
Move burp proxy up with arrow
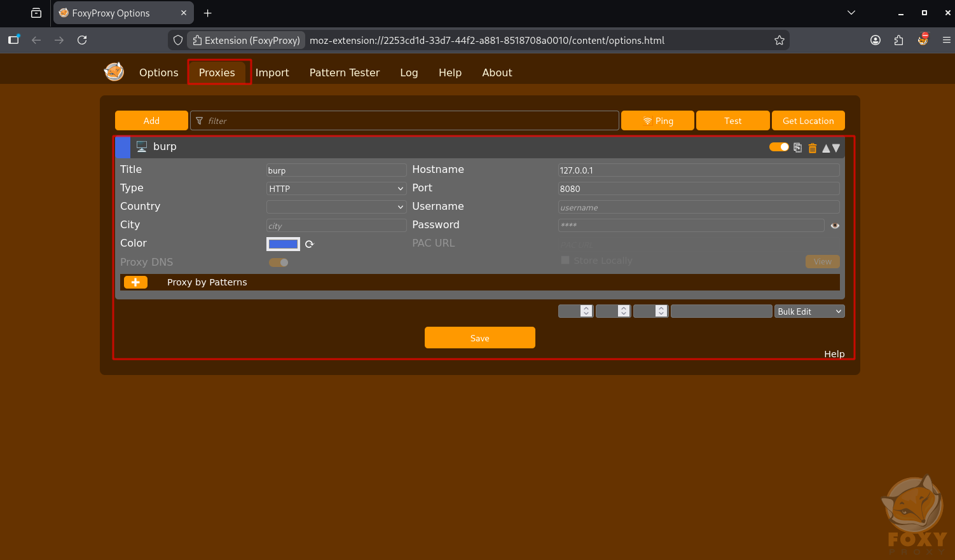tap(826, 148)
